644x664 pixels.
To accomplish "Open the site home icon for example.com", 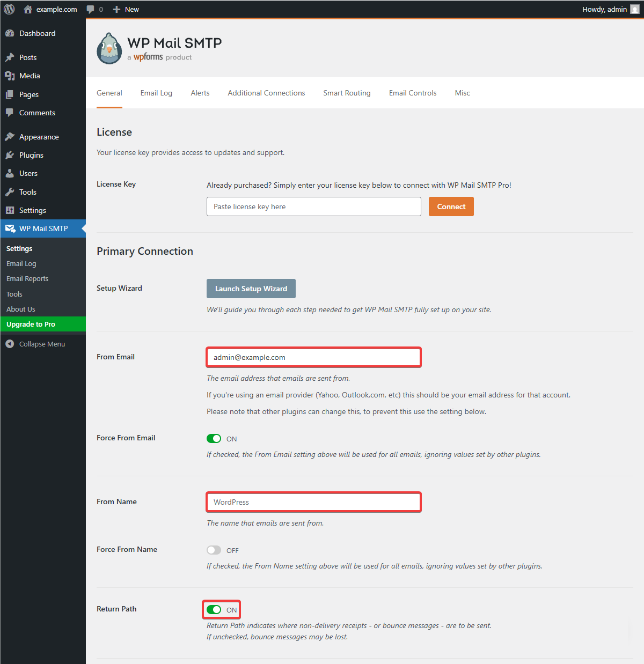I will pos(28,9).
